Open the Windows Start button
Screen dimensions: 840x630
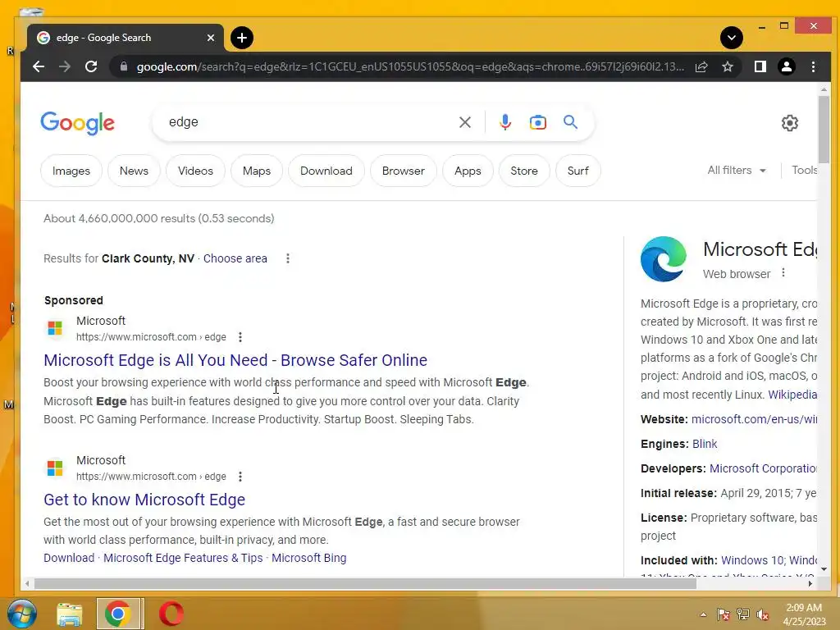pyautogui.click(x=21, y=614)
